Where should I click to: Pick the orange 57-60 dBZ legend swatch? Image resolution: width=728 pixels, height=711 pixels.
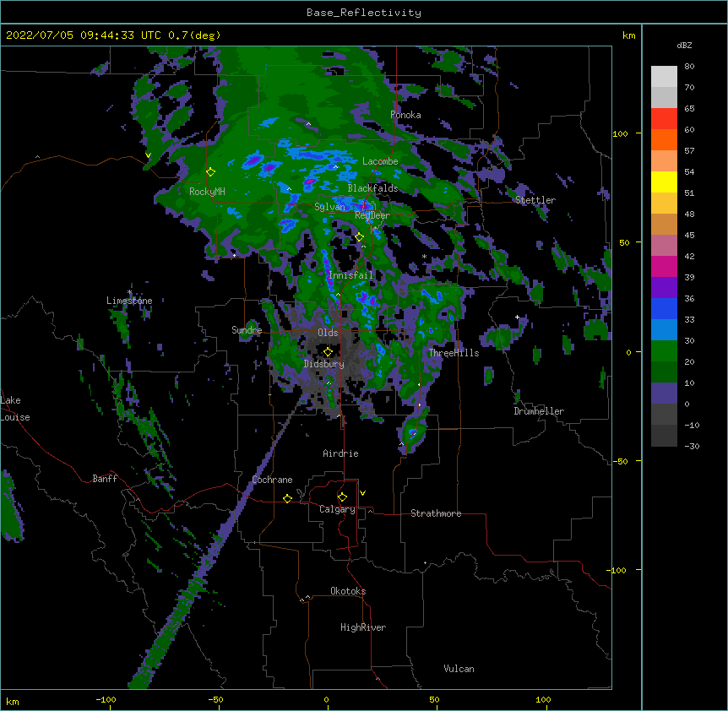pos(664,139)
